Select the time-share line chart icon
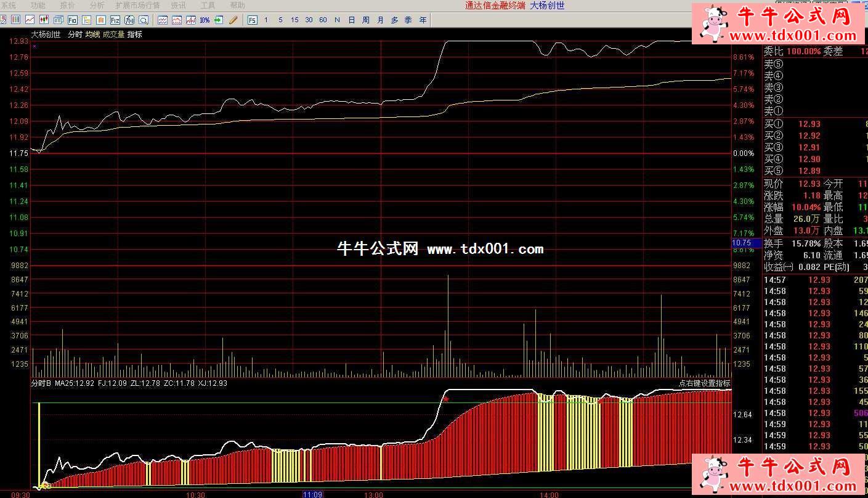868x498 pixels. click(30, 20)
